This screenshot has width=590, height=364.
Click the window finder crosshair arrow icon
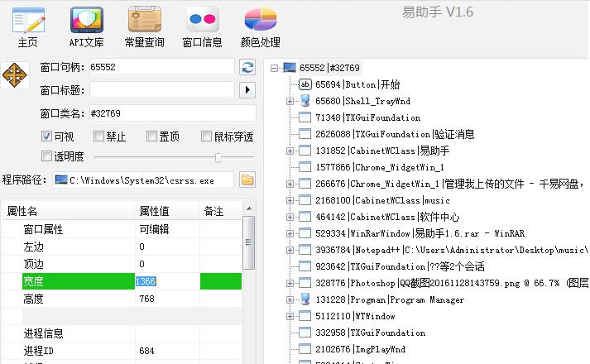coord(15,75)
